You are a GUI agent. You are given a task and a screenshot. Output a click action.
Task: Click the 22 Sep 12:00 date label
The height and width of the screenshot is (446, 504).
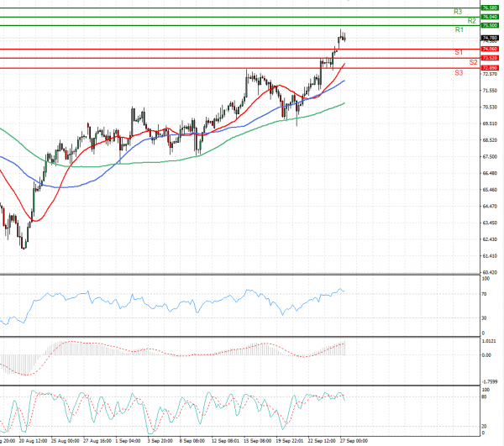322,441
